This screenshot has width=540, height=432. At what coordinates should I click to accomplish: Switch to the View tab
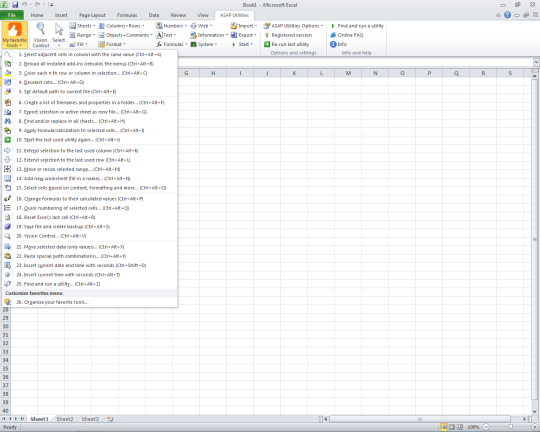point(203,15)
